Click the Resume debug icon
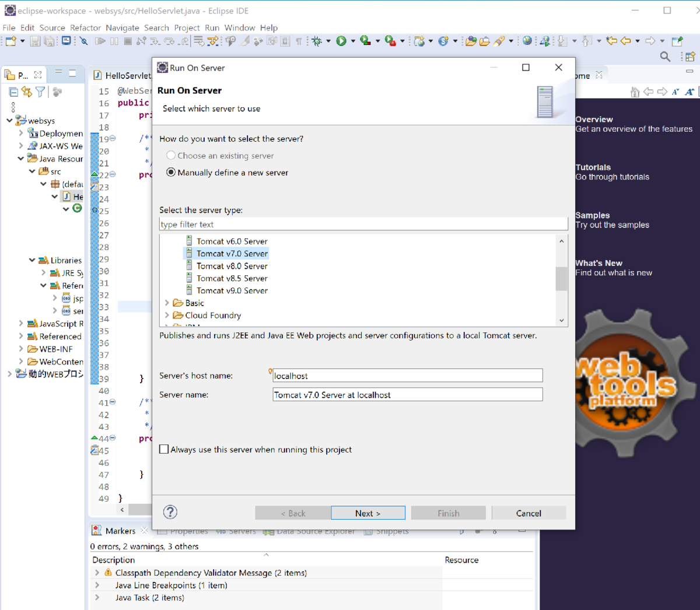This screenshot has height=610, width=700. click(100, 41)
